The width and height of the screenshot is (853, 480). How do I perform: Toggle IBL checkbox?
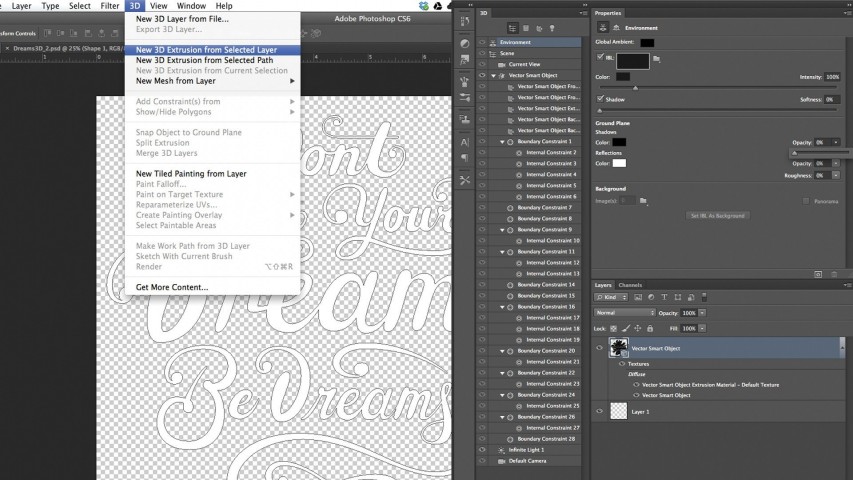coord(600,57)
